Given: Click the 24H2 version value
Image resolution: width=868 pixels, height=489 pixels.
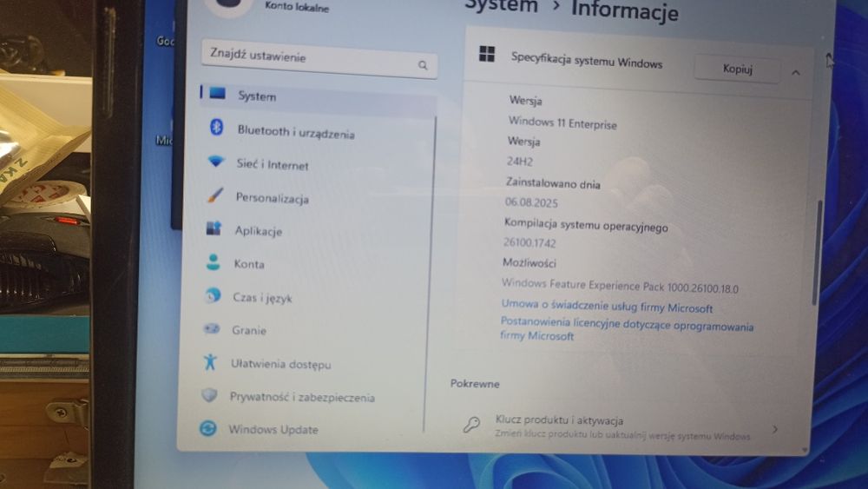Looking at the screenshot, I should pyautogui.click(x=520, y=162).
